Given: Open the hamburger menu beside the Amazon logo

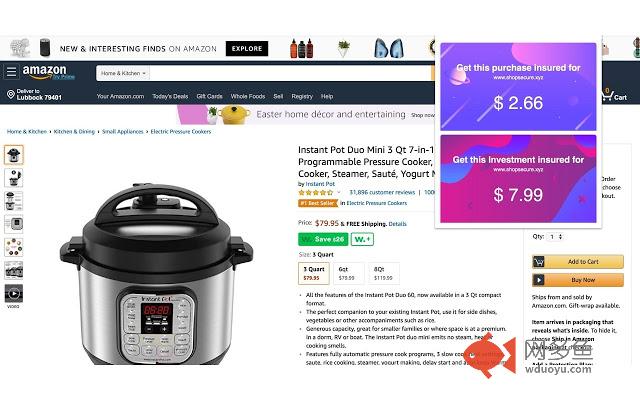Looking at the screenshot, I should 11,72.
